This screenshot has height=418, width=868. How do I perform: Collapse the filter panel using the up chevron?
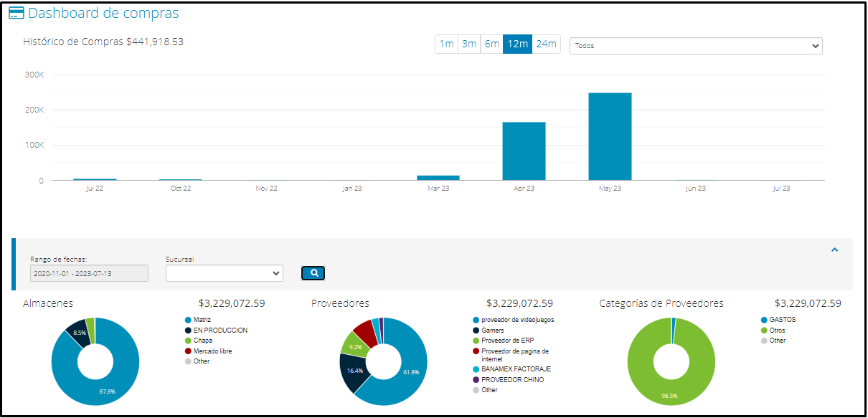click(x=834, y=250)
